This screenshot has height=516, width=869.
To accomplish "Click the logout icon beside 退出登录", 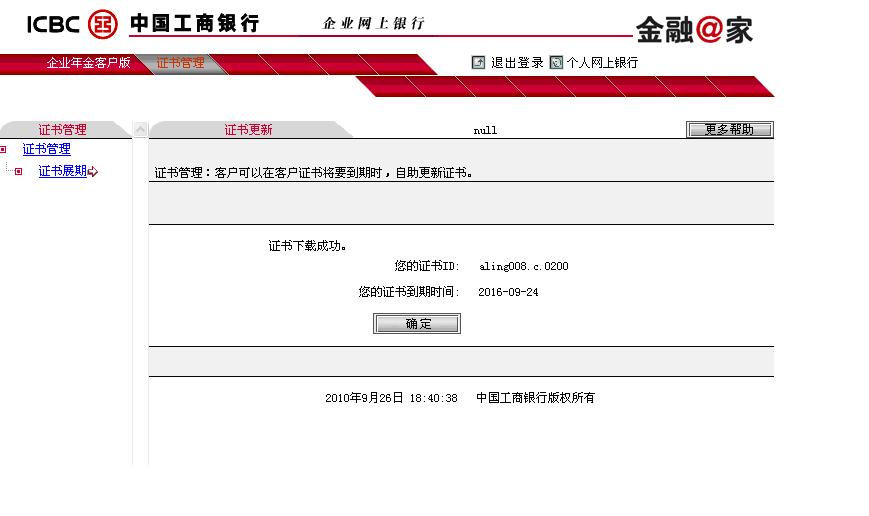I will 478,63.
